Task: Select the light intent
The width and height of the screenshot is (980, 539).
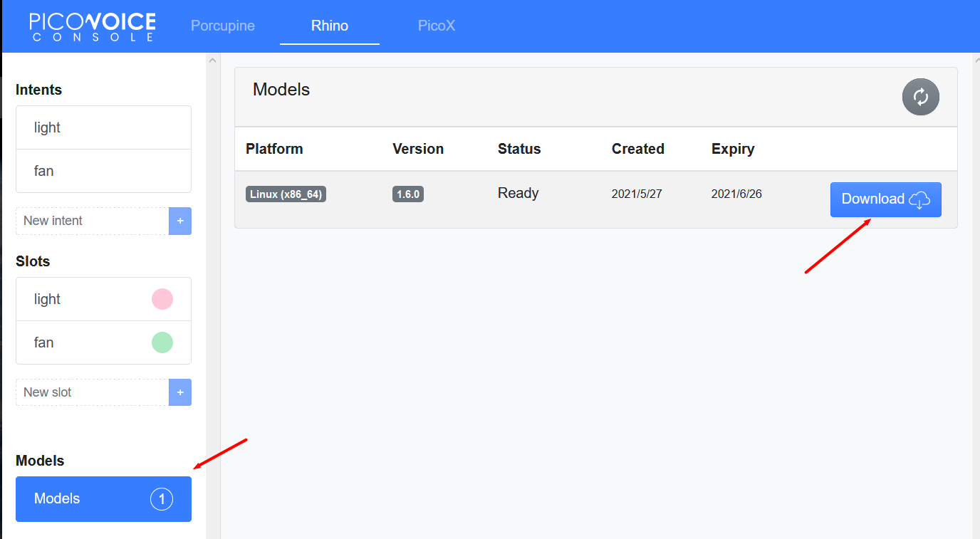Action: click(x=103, y=127)
